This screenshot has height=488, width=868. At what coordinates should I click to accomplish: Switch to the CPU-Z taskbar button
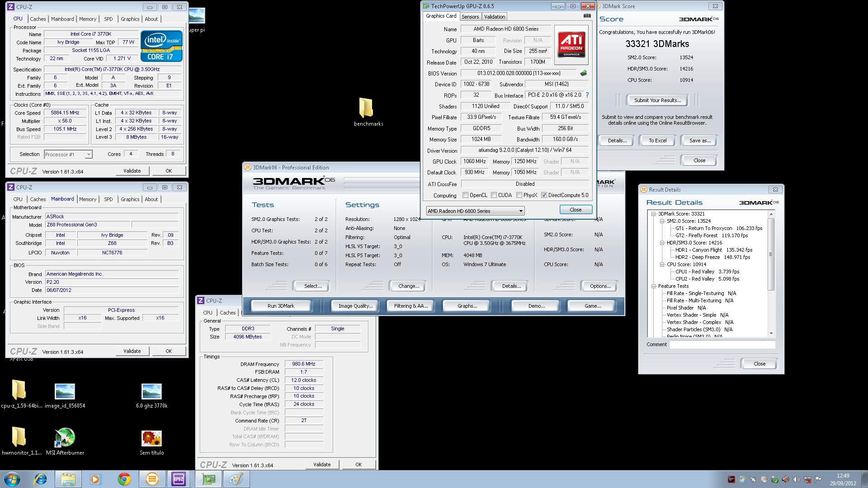(x=179, y=479)
